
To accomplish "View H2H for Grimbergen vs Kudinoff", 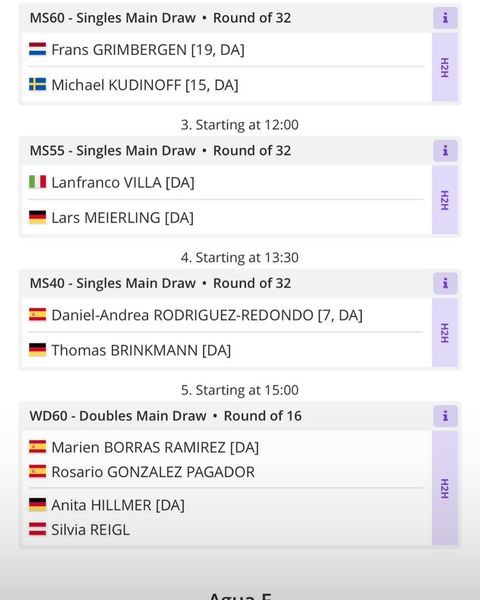I will pos(445,67).
